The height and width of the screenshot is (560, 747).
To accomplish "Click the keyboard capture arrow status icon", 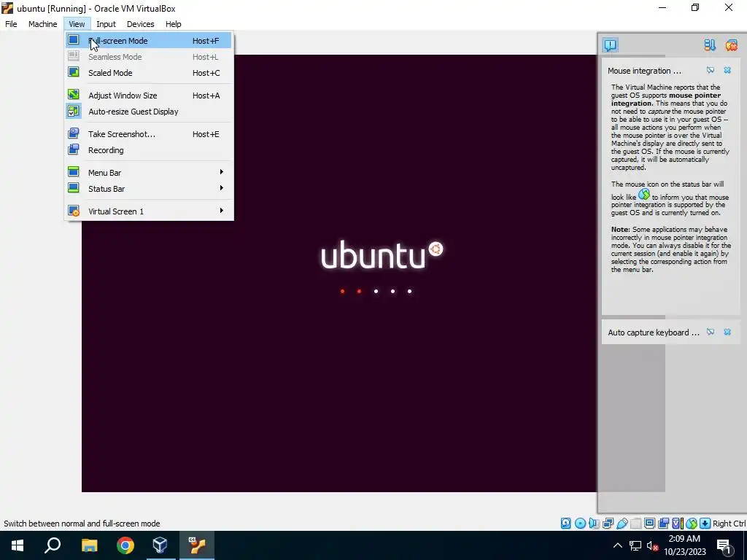I will click(705, 524).
